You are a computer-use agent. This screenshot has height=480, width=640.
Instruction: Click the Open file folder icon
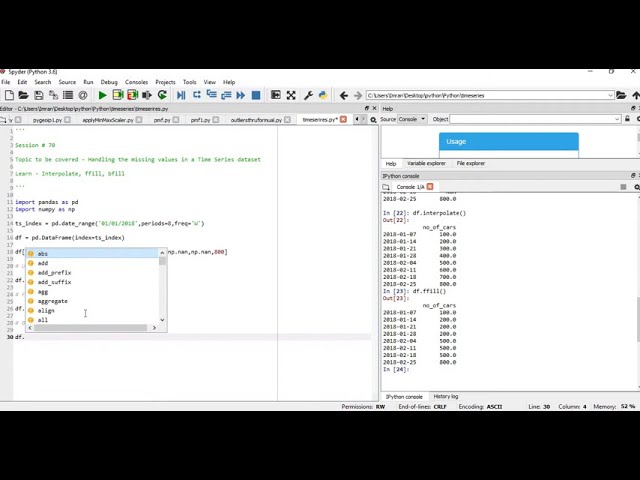(24, 95)
